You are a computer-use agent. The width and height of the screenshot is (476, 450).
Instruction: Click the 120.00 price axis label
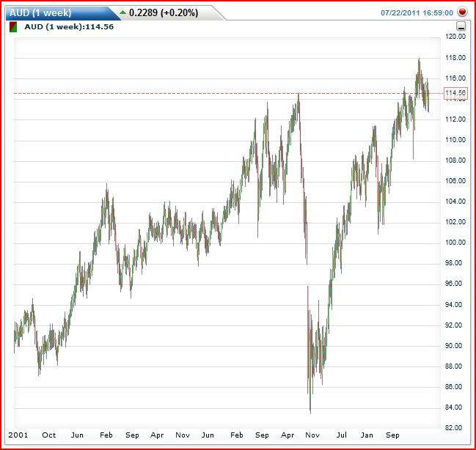[x=456, y=37]
